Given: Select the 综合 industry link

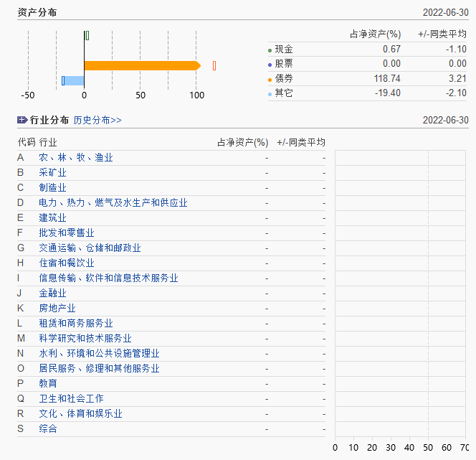Looking at the screenshot, I should coord(48,428).
